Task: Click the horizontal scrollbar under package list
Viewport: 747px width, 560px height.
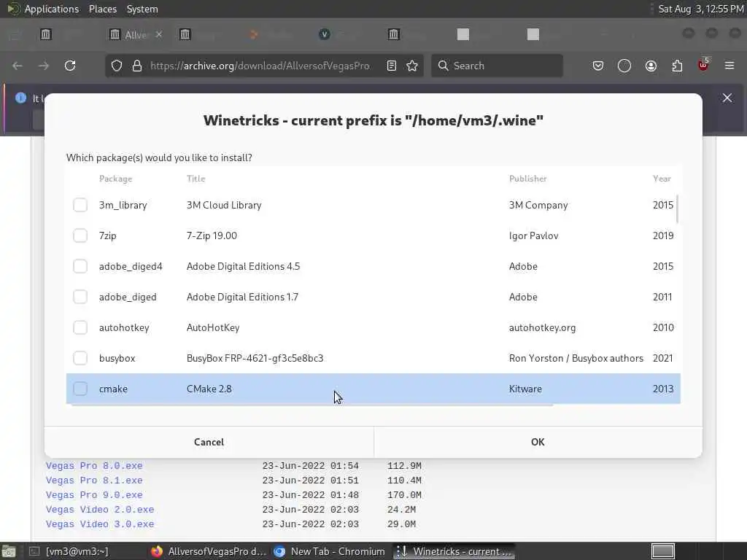Action: click(x=312, y=405)
